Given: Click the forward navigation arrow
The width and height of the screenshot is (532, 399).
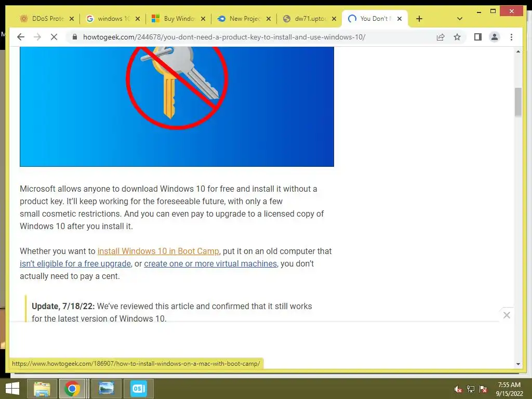Looking at the screenshot, I should [x=37, y=37].
